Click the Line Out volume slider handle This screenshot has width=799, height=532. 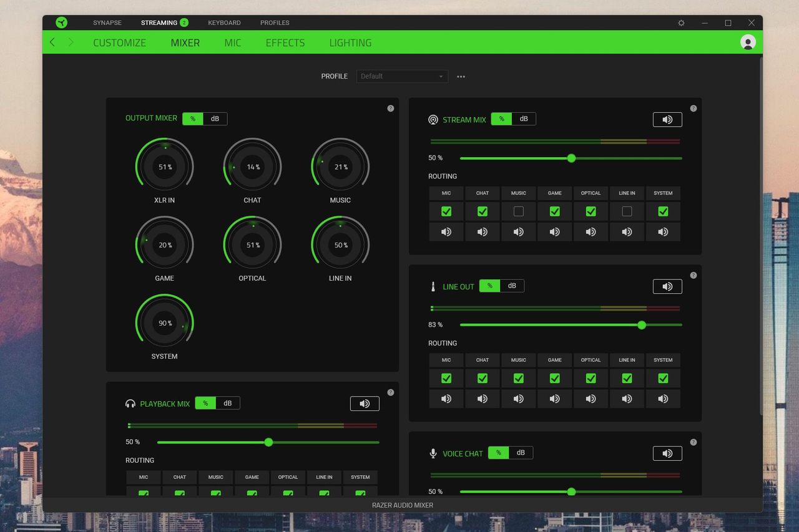[642, 325]
